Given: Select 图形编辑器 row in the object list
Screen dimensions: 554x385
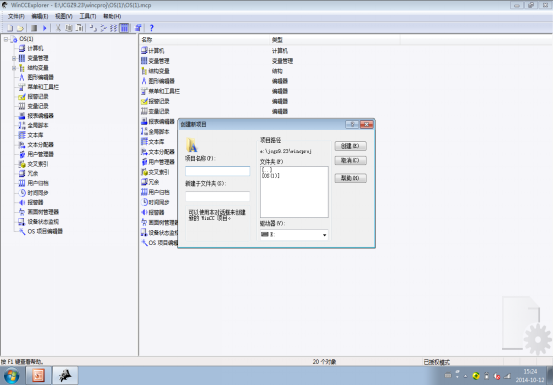Looking at the screenshot, I should click(x=158, y=81).
